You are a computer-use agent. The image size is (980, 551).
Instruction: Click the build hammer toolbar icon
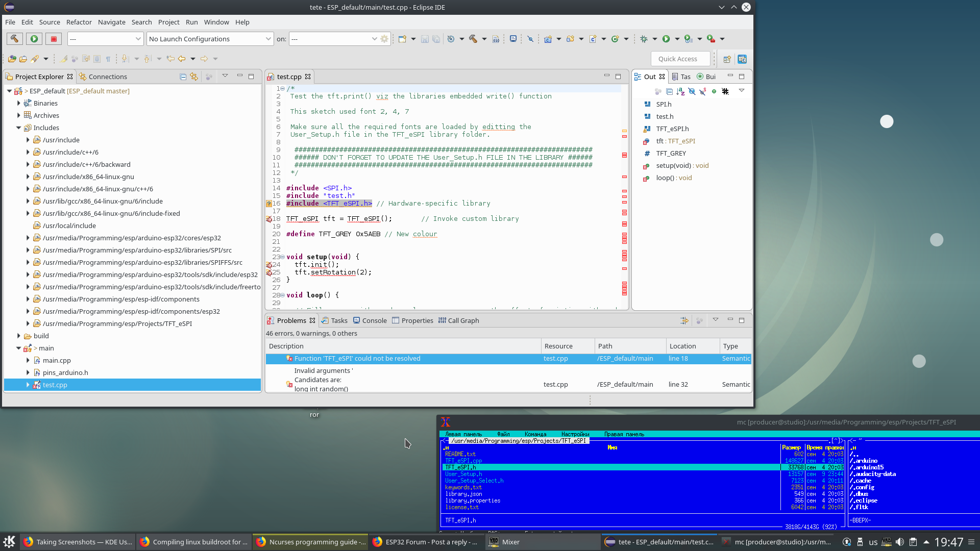tap(473, 39)
